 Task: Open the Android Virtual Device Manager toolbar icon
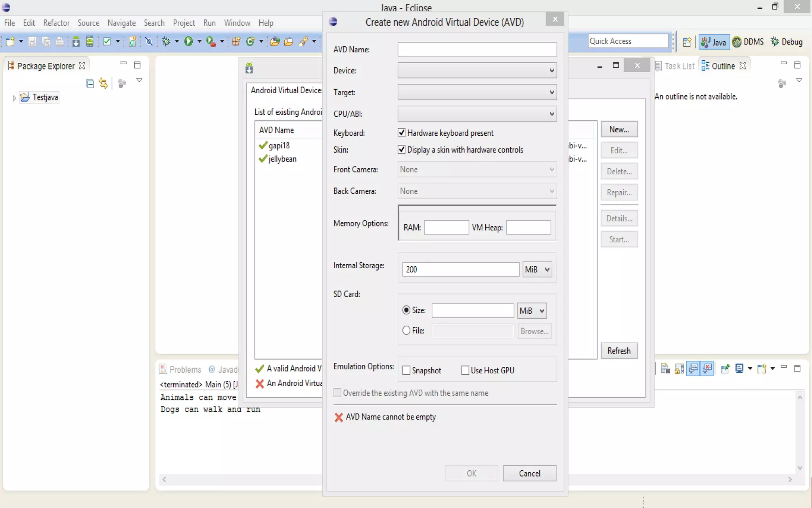[x=90, y=41]
